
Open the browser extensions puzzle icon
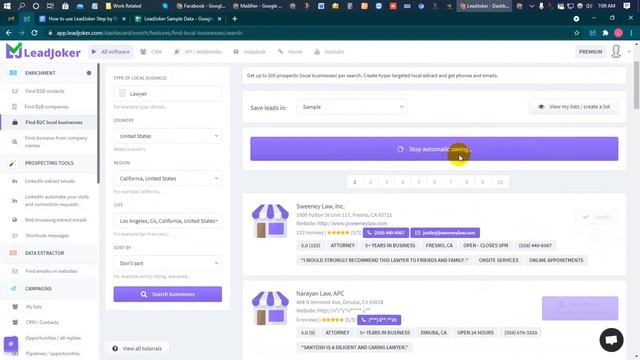point(605,33)
